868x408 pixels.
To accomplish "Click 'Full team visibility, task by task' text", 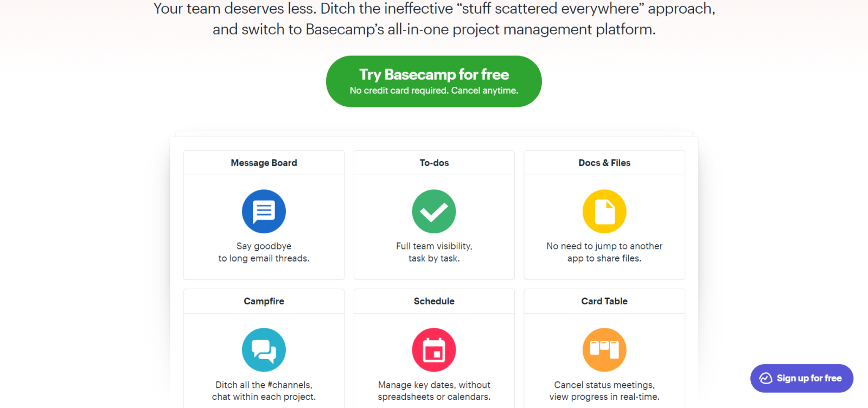I will [x=434, y=252].
